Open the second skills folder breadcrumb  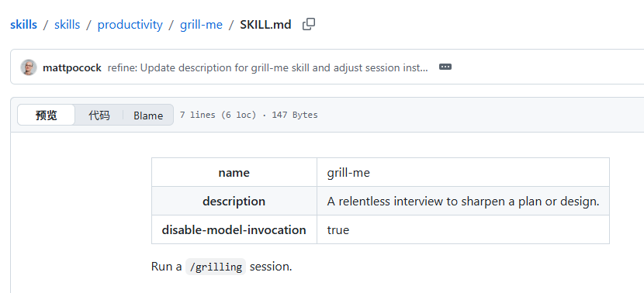tap(67, 25)
